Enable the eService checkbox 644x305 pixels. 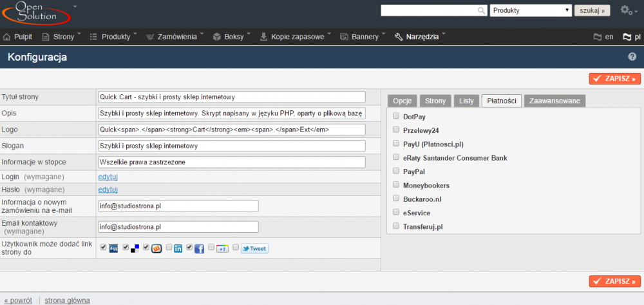(x=396, y=212)
